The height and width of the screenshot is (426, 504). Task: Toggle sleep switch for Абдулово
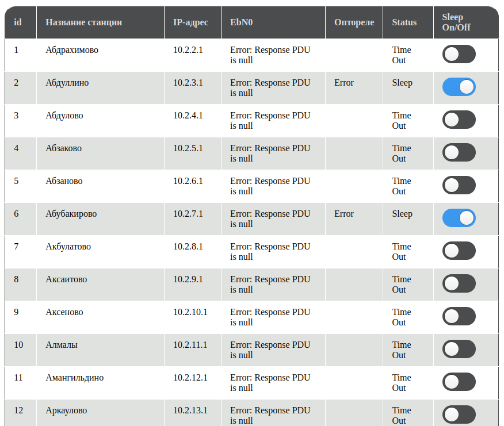tap(459, 120)
